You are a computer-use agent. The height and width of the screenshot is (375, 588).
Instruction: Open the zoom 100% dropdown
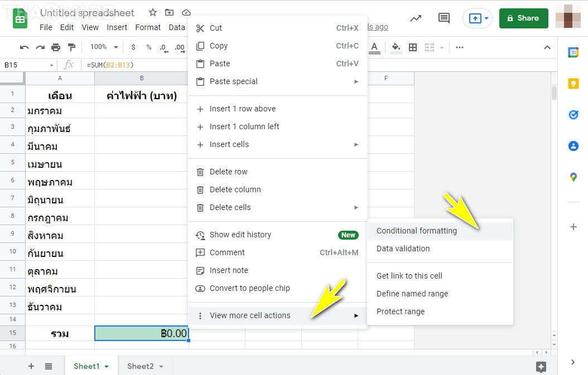104,47
